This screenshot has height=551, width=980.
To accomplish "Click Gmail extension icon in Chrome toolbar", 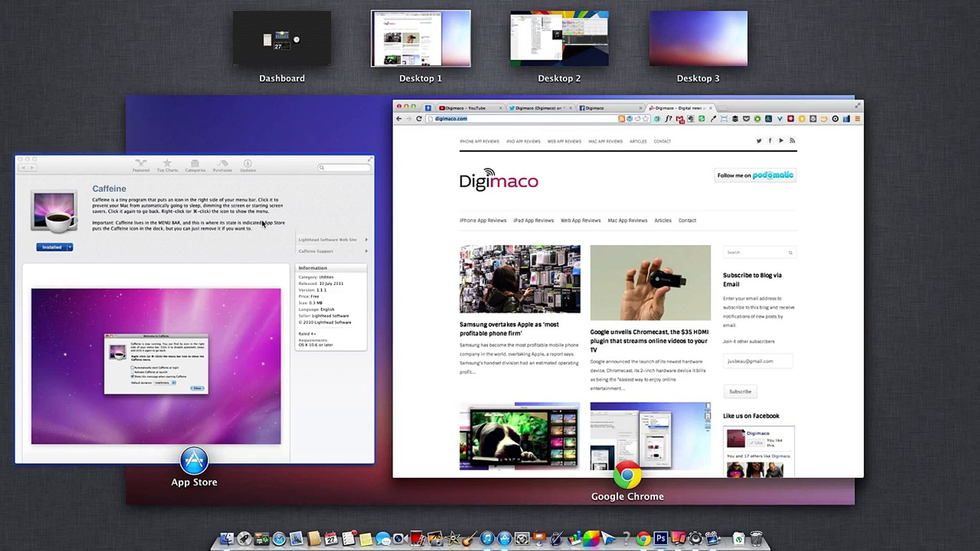I will (679, 119).
